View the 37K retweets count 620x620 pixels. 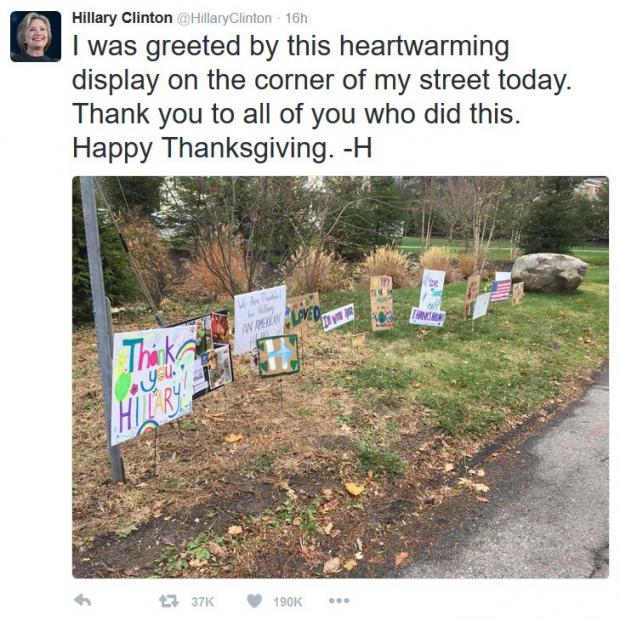click(x=202, y=602)
